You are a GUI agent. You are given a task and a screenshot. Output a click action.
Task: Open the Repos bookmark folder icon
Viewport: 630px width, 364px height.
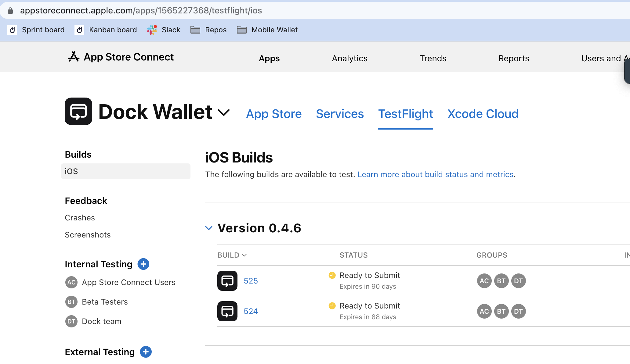pos(195,30)
